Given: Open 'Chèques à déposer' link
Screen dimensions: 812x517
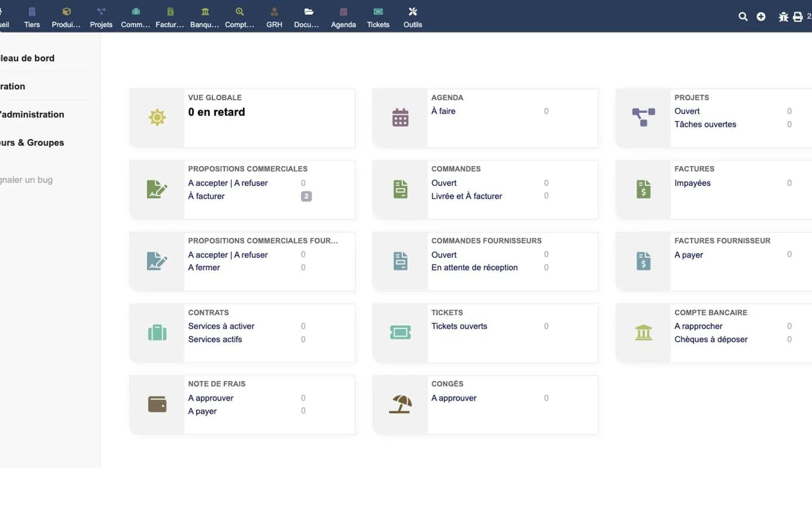Looking at the screenshot, I should pos(711,339).
